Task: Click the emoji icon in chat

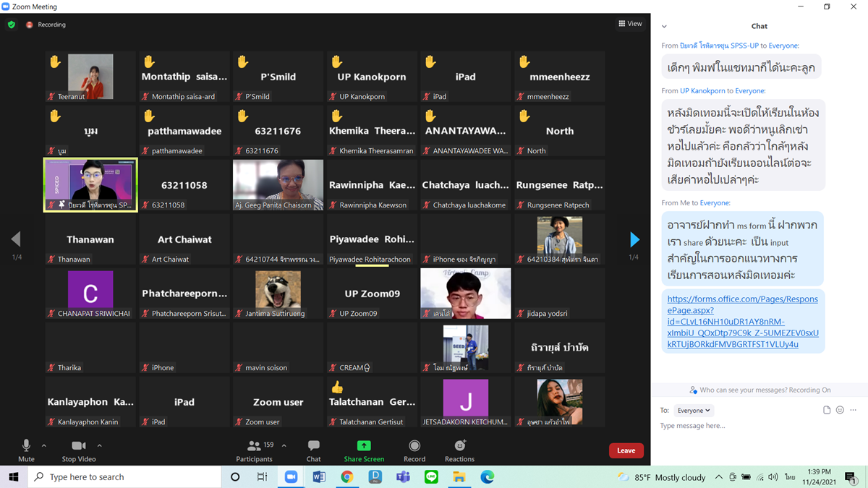Action: point(840,410)
